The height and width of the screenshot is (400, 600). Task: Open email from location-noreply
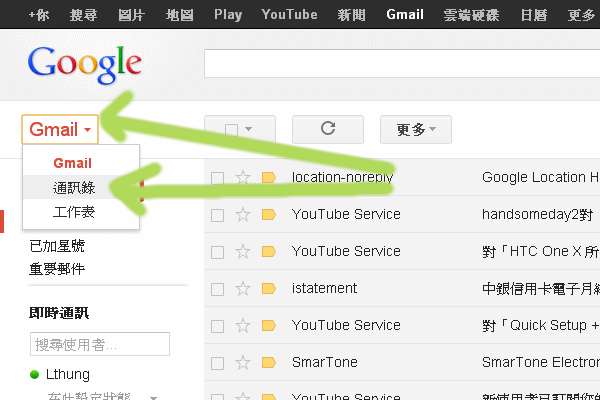[342, 177]
